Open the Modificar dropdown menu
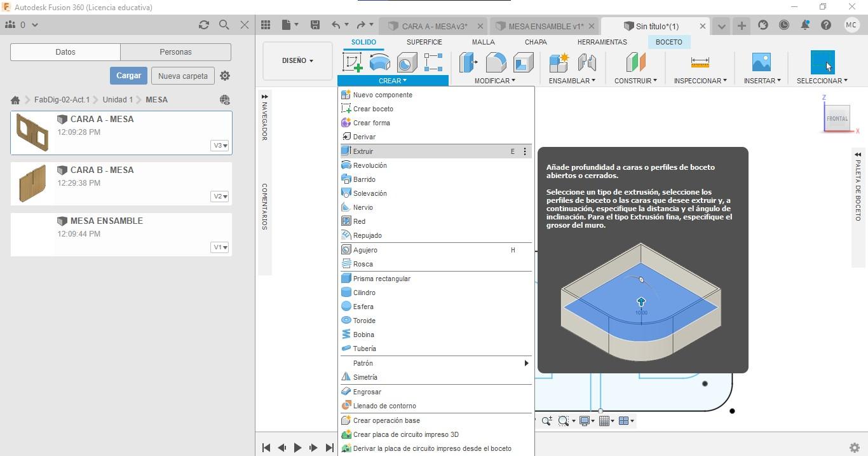 pos(494,81)
